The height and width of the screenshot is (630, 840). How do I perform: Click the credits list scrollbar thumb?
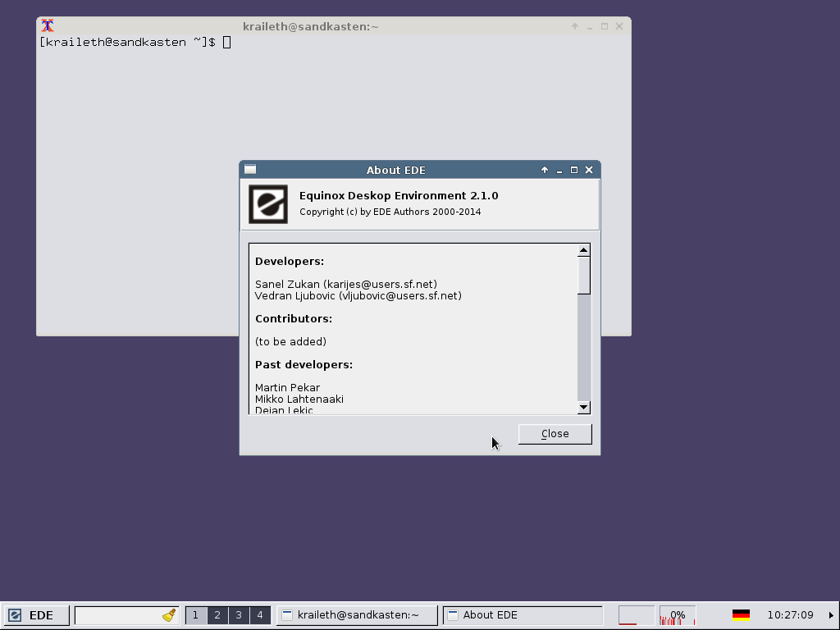584,275
